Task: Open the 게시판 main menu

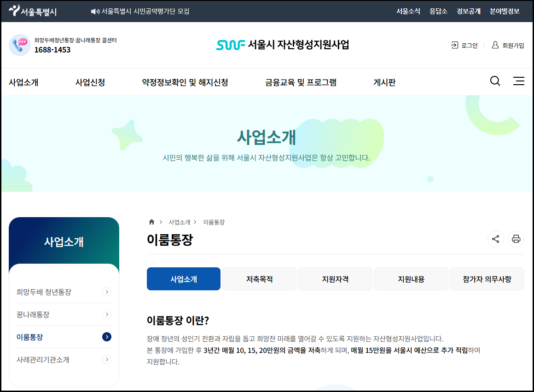Action: [x=384, y=82]
